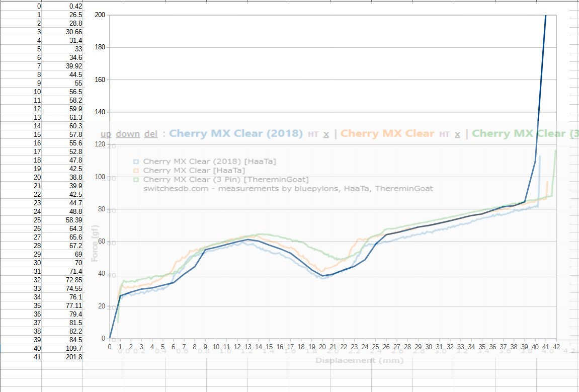
Task: Click the blue Cherry MX Clear (2018) heading
Action: (x=236, y=133)
